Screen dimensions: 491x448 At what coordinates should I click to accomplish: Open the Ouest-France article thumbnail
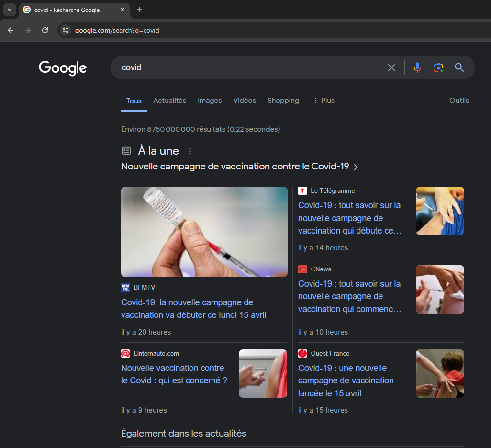440,374
